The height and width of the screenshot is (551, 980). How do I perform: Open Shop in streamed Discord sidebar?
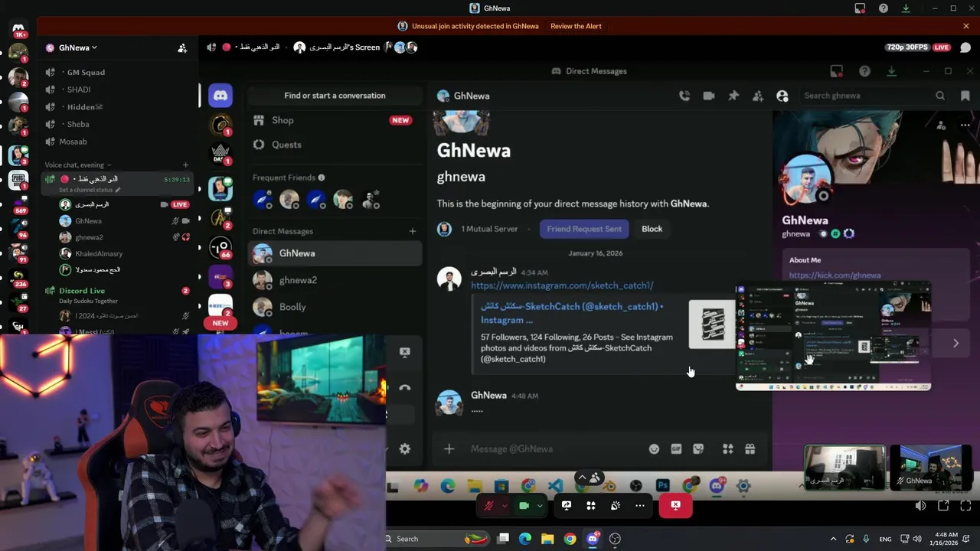[334, 120]
